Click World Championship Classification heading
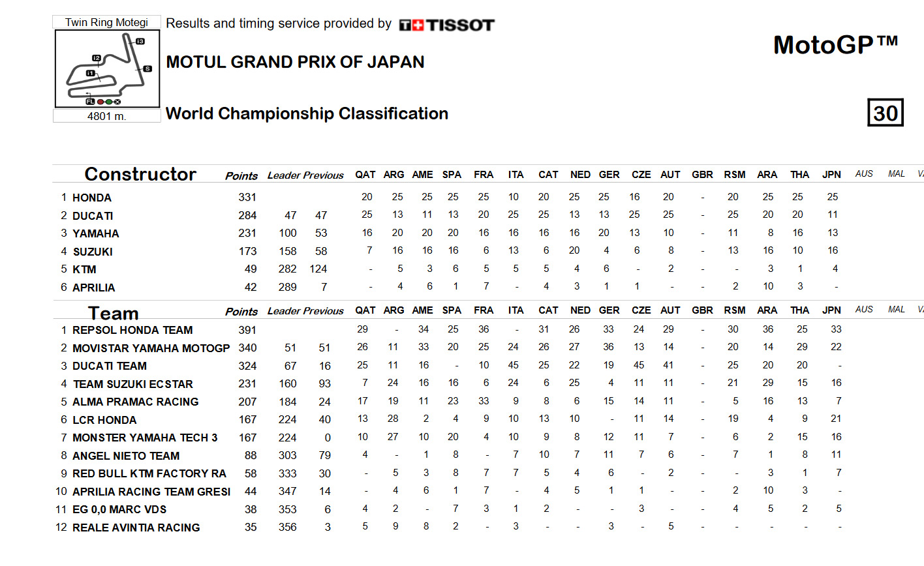Image resolution: width=924 pixels, height=566 pixels. tap(307, 113)
